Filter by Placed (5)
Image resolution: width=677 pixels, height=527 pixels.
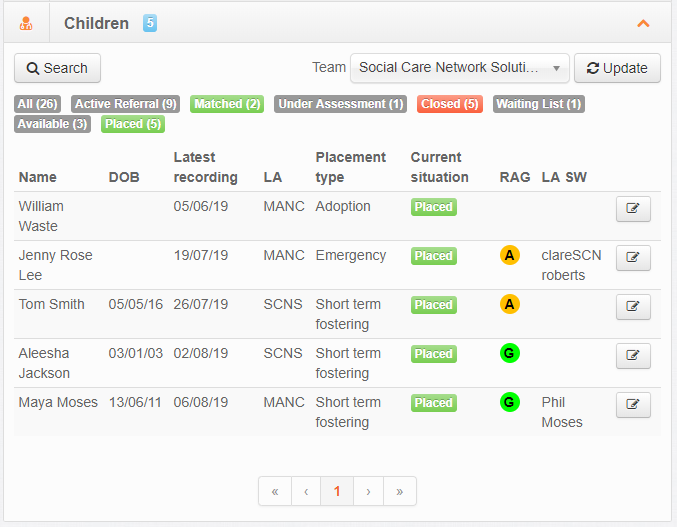133,124
